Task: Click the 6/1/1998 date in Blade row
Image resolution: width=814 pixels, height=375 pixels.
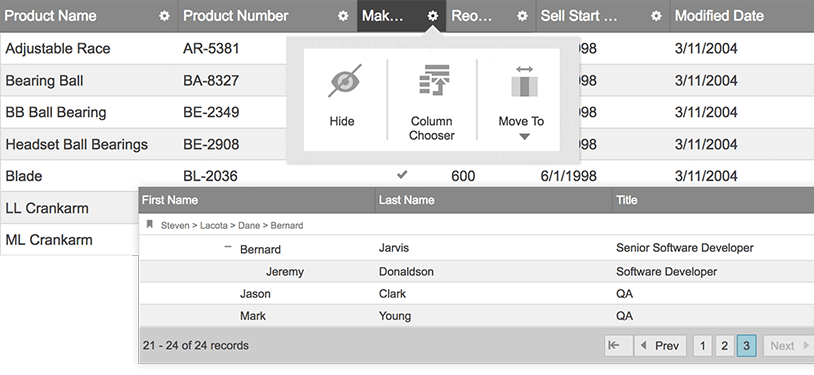Action: (x=568, y=176)
